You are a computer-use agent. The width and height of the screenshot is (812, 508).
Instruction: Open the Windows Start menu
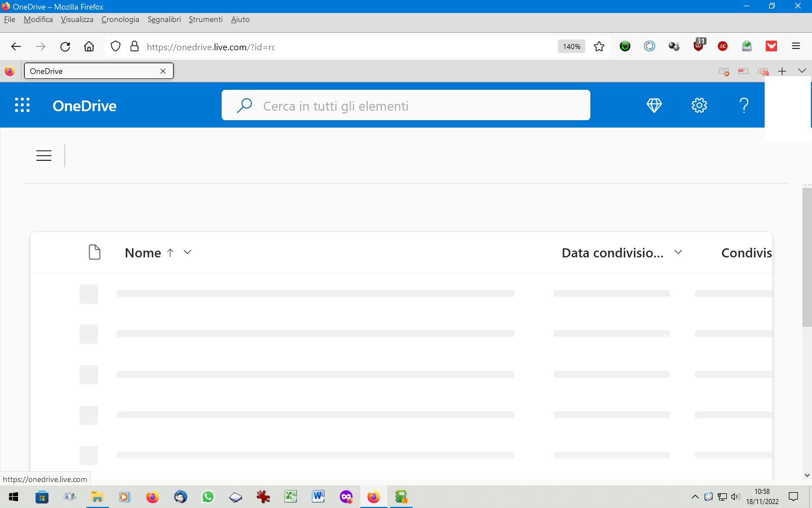pos(14,497)
